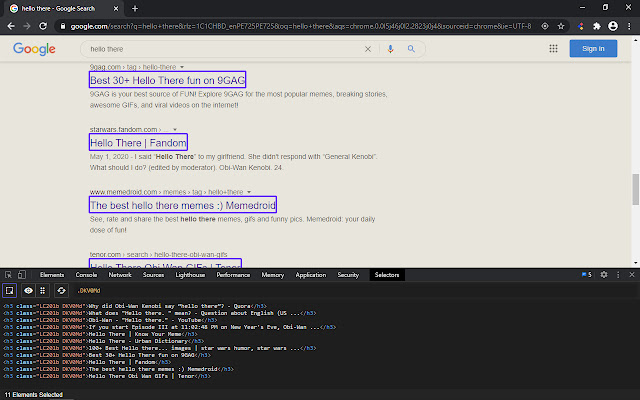The width and height of the screenshot is (640, 400).
Task: Select the 'Best 30+ Hello There fun on 9GAG' code row
Action: (107, 355)
